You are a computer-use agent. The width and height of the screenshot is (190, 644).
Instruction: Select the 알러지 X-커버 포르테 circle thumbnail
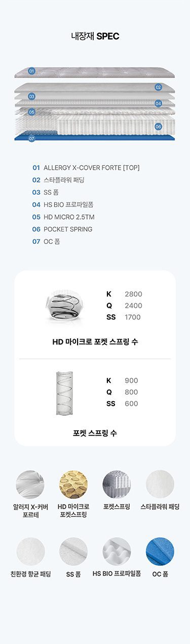30,484
